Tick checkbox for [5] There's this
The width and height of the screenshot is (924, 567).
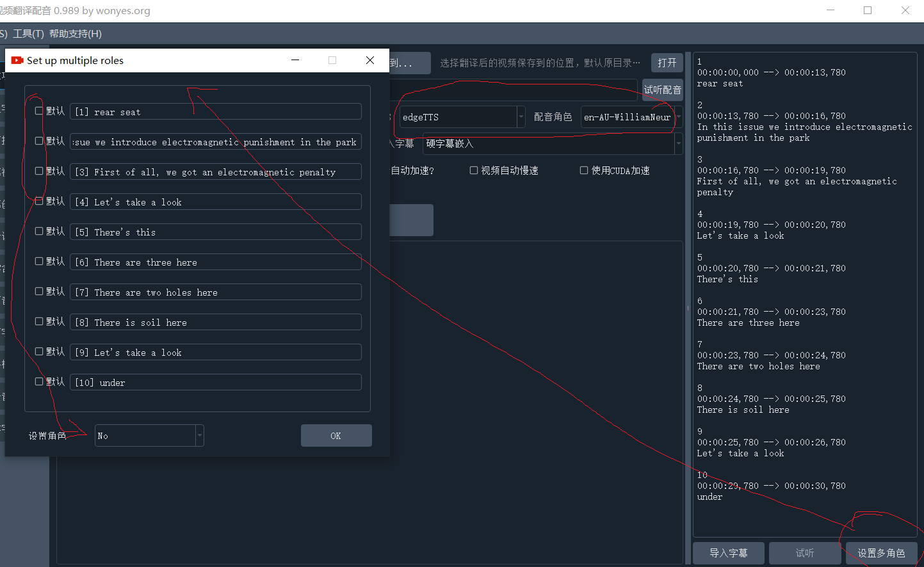[39, 231]
